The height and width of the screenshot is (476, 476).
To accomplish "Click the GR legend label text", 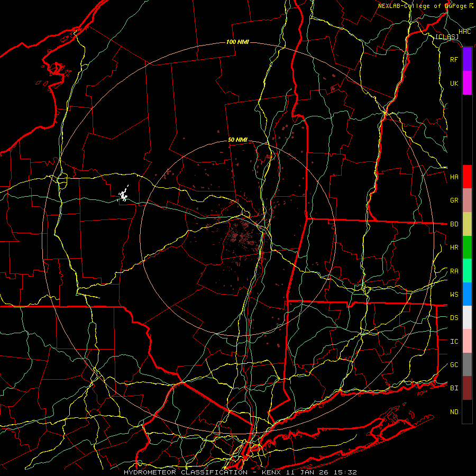I will pyautogui.click(x=454, y=200).
